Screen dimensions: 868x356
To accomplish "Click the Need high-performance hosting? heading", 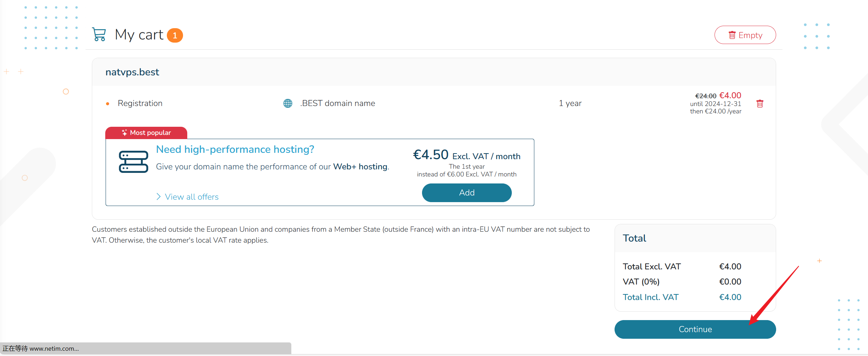I will pyautogui.click(x=235, y=149).
